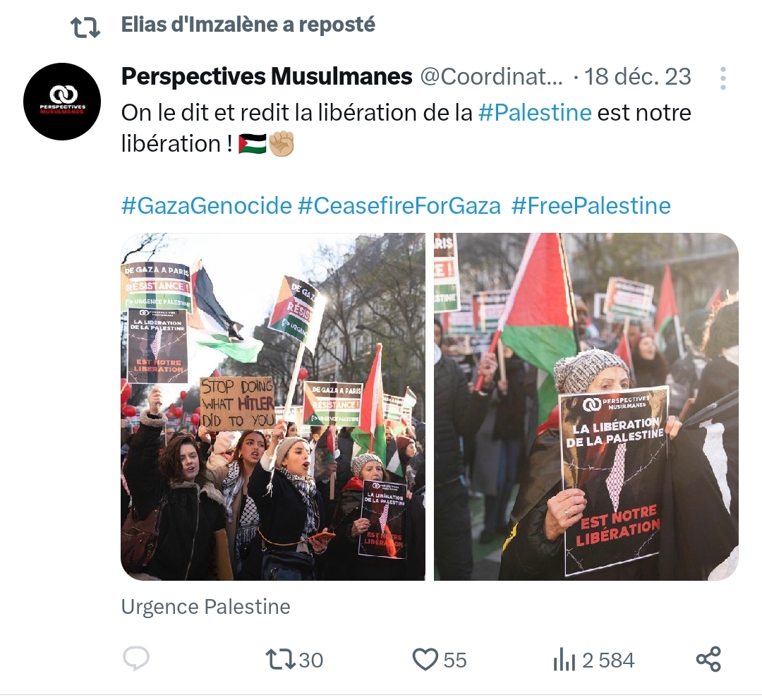This screenshot has width=762, height=700.
Task: Enlarge the left protest crowd photo
Action: [273, 407]
